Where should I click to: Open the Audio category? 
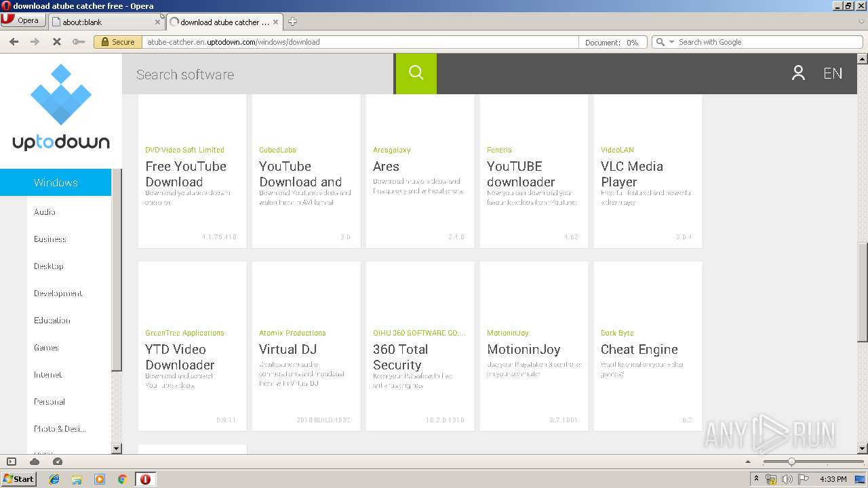[x=45, y=212]
